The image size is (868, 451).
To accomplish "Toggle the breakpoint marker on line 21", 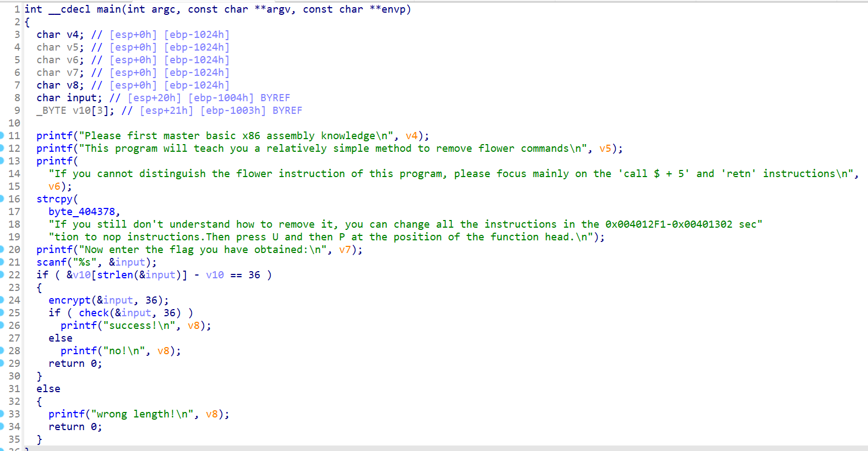I will [2, 262].
